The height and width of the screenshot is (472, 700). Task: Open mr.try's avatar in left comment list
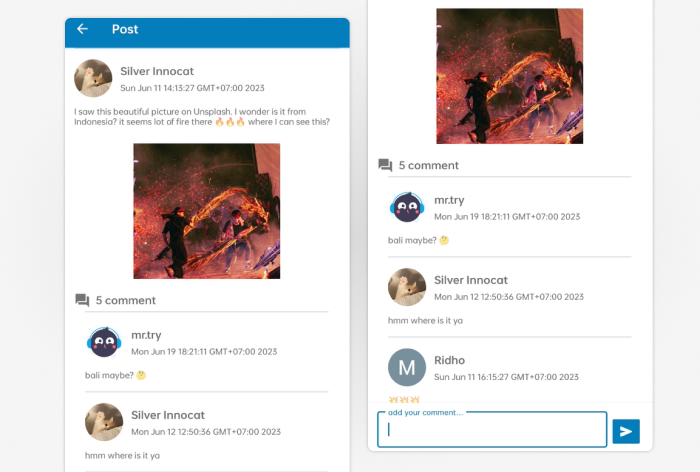click(x=104, y=342)
